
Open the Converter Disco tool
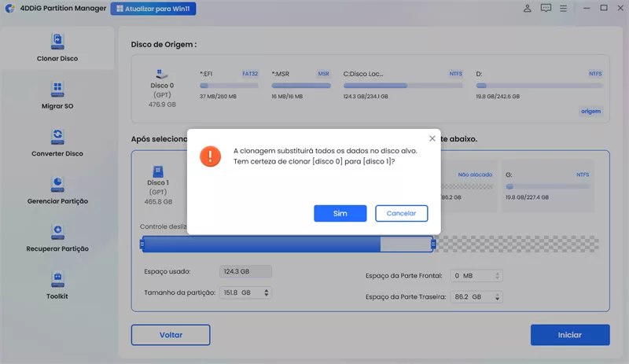(x=57, y=142)
